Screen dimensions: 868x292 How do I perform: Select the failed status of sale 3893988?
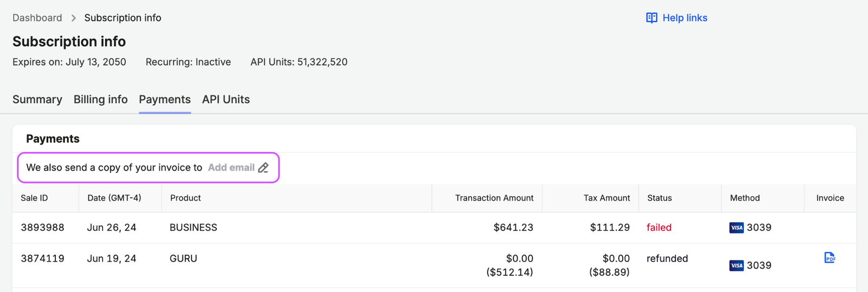659,227
